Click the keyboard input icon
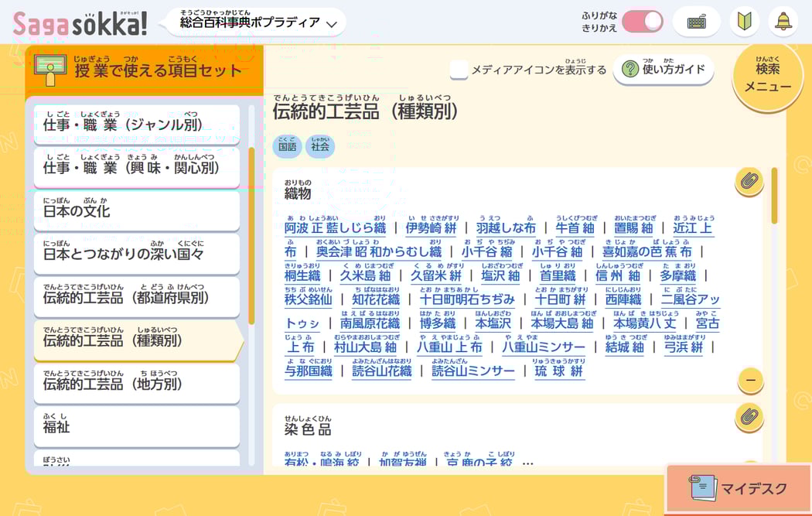 [x=695, y=21]
